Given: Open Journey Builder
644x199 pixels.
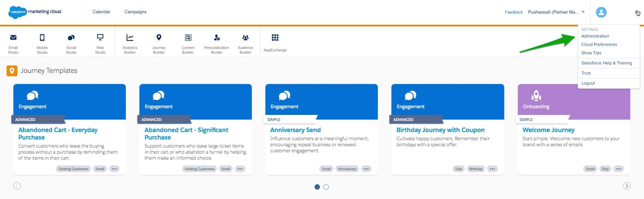Looking at the screenshot, I should click(x=159, y=44).
